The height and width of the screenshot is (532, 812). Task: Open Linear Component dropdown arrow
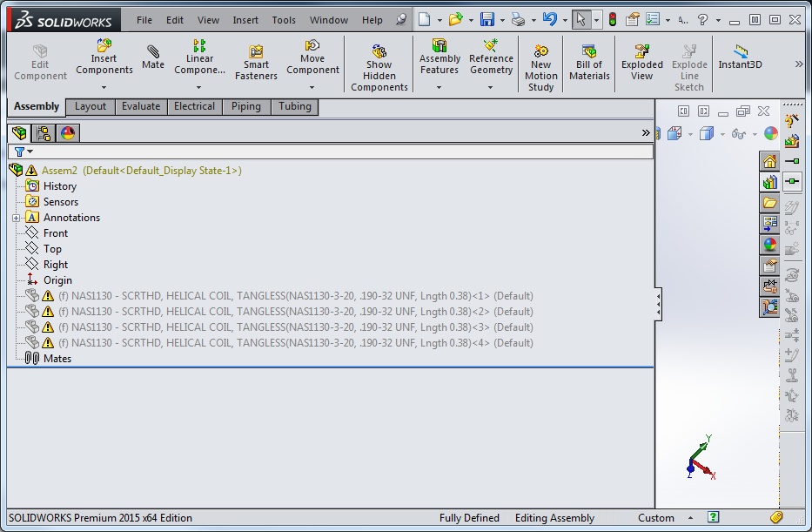[x=198, y=88]
